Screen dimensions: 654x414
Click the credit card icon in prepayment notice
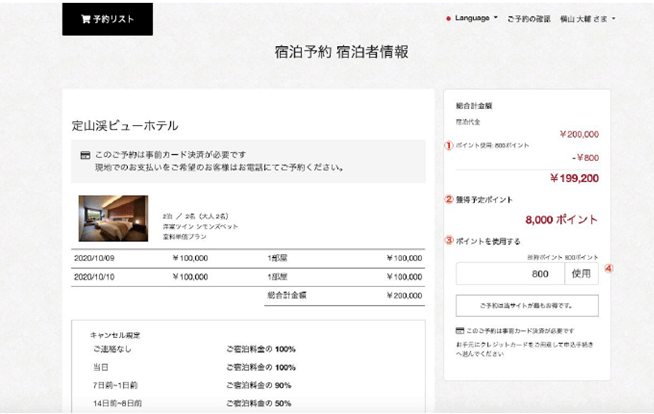[85, 156]
